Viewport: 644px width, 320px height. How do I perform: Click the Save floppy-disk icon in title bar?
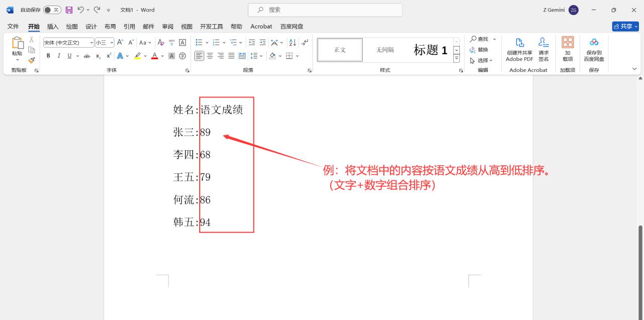tap(69, 10)
